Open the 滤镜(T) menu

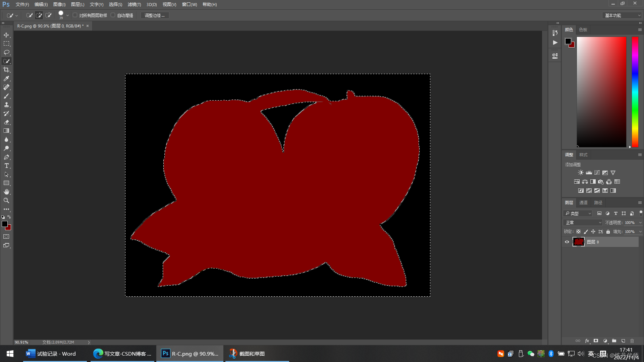[134, 4]
